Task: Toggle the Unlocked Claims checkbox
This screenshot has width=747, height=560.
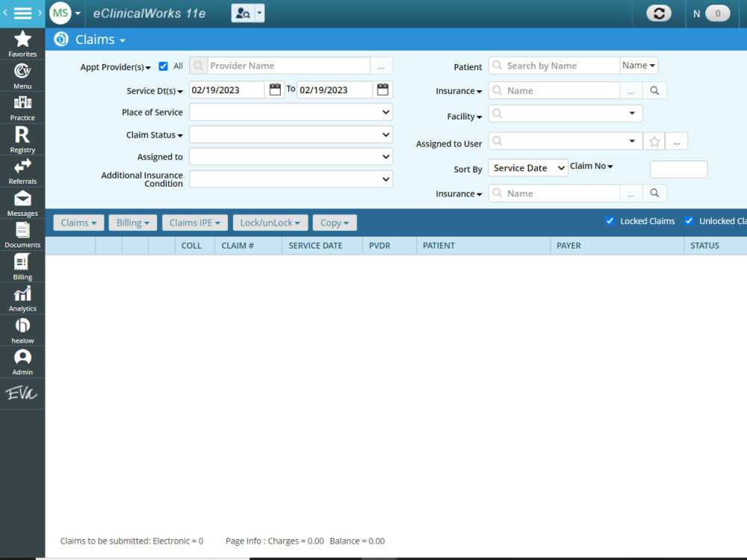Action: [689, 220]
